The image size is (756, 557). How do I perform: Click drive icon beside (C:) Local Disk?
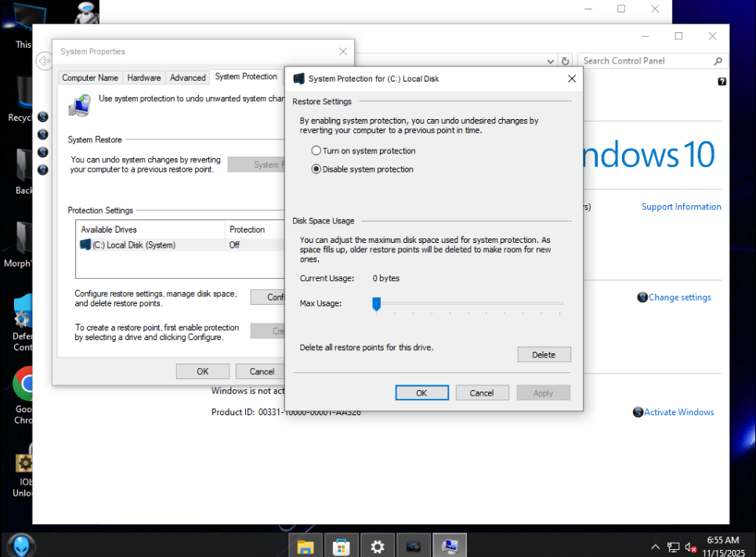85,244
